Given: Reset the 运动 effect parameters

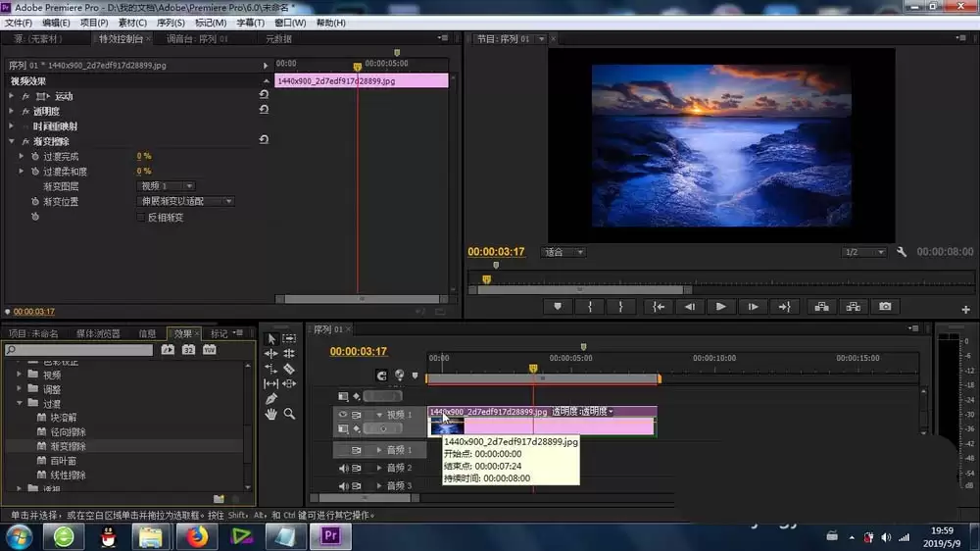Looking at the screenshot, I should (264, 94).
